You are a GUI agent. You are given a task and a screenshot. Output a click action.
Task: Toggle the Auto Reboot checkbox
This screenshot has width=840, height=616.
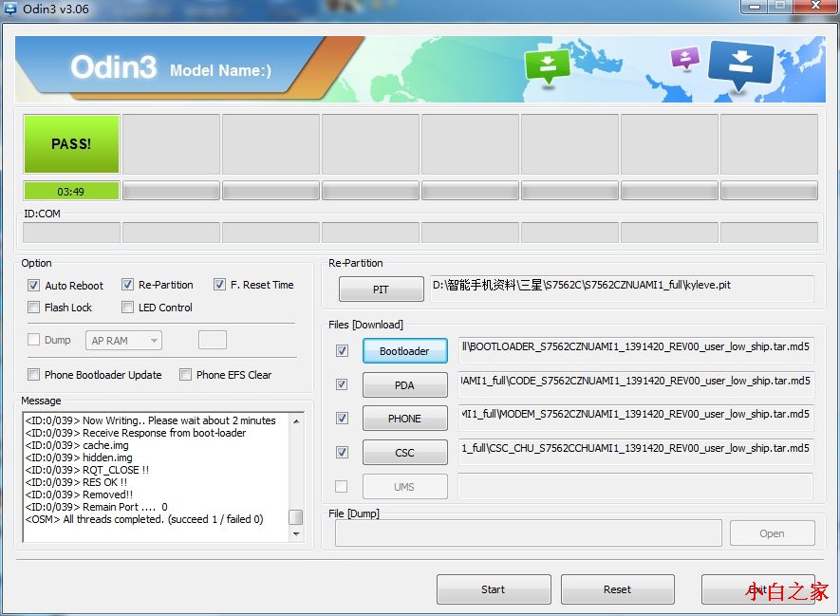point(34,285)
